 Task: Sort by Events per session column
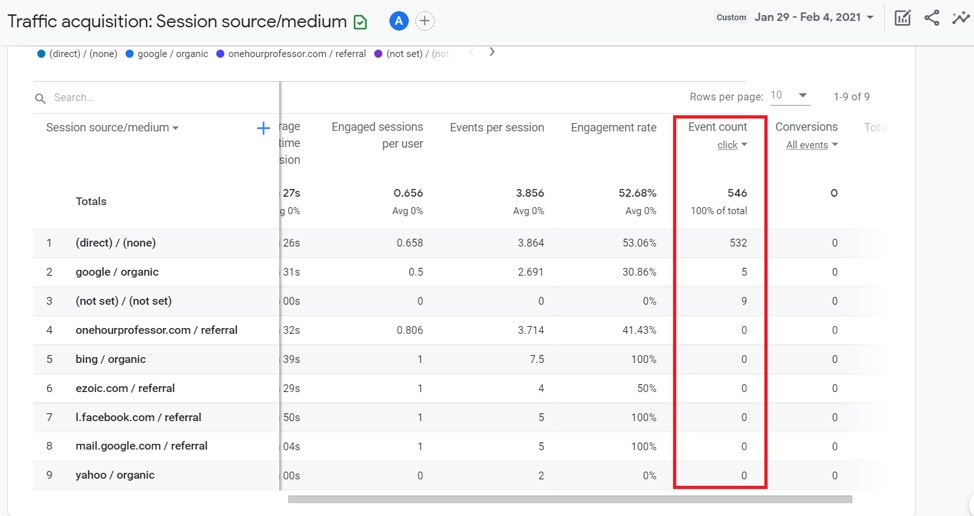(497, 128)
